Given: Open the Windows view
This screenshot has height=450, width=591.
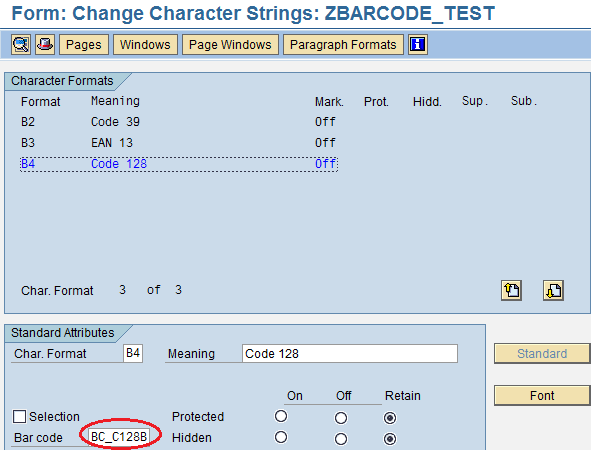Looking at the screenshot, I should click(x=145, y=44).
